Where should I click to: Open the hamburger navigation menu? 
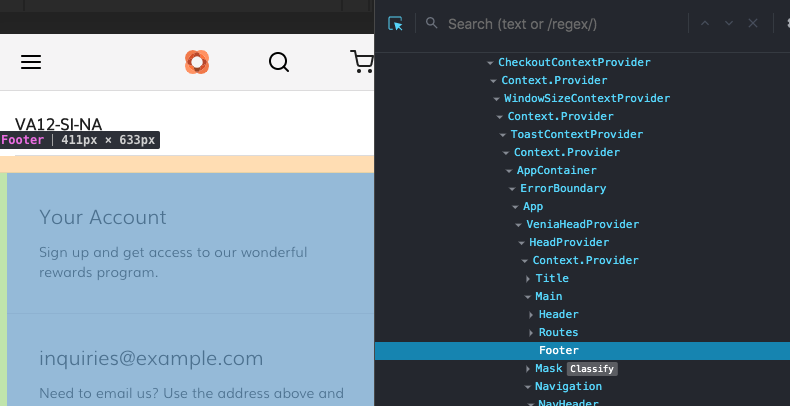click(31, 62)
